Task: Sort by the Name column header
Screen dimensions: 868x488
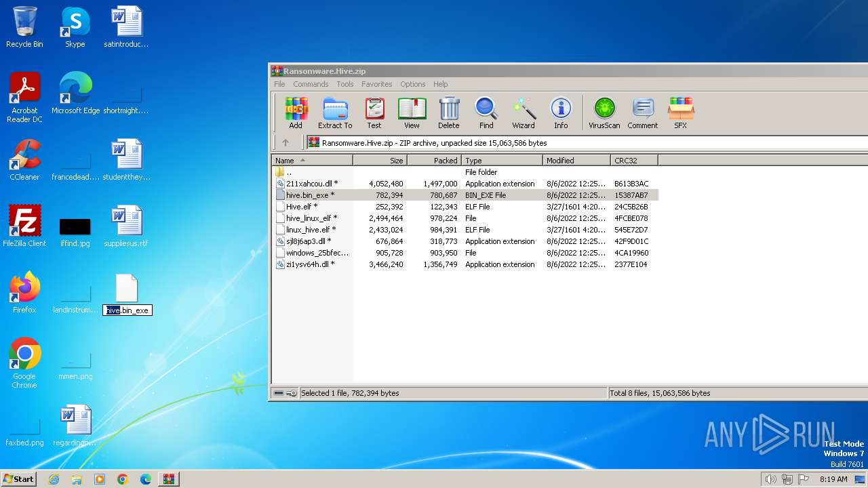Action: (x=313, y=161)
